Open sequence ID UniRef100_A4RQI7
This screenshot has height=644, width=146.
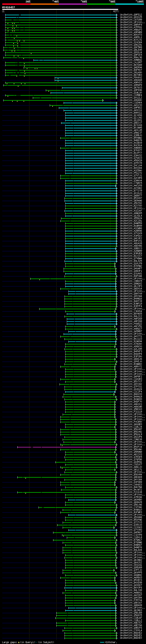click(x=131, y=329)
